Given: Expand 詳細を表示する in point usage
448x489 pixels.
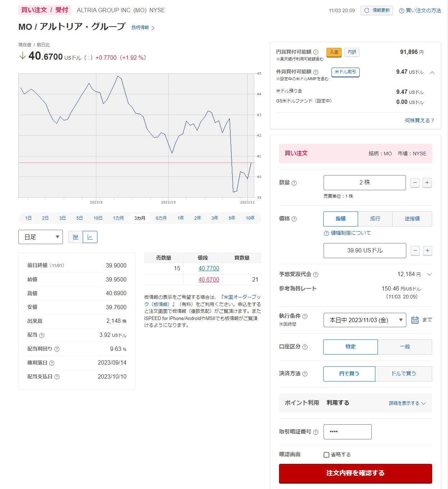Looking at the screenshot, I should coord(407,403).
